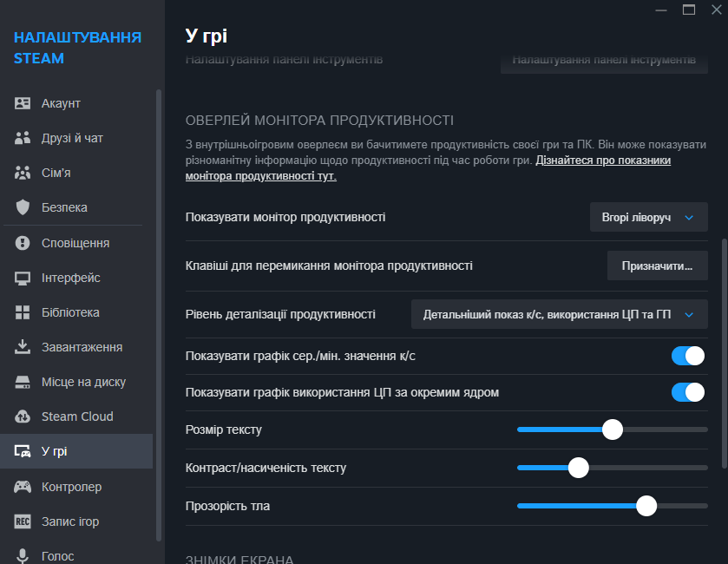Disable the сер./мін. к/с graph toggle
The width and height of the screenshot is (728, 564).
pyautogui.click(x=687, y=356)
